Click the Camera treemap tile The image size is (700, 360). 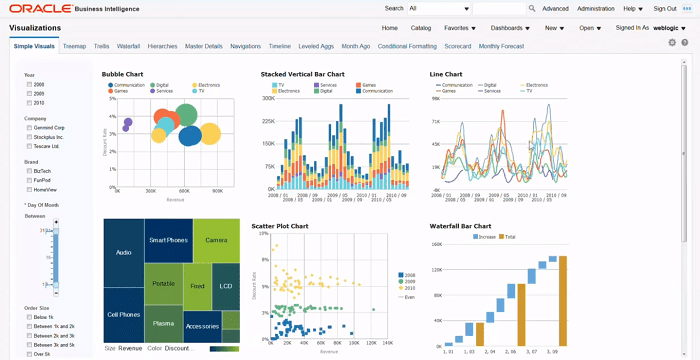point(217,240)
